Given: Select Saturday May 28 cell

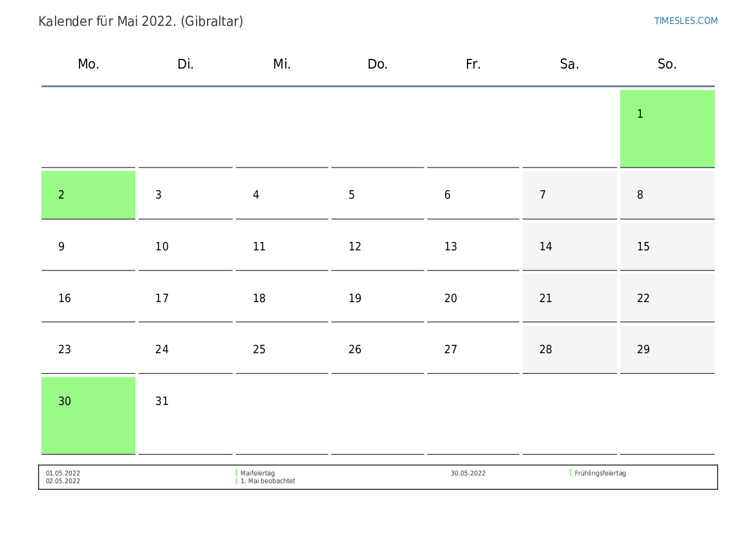Looking at the screenshot, I should pos(569,350).
